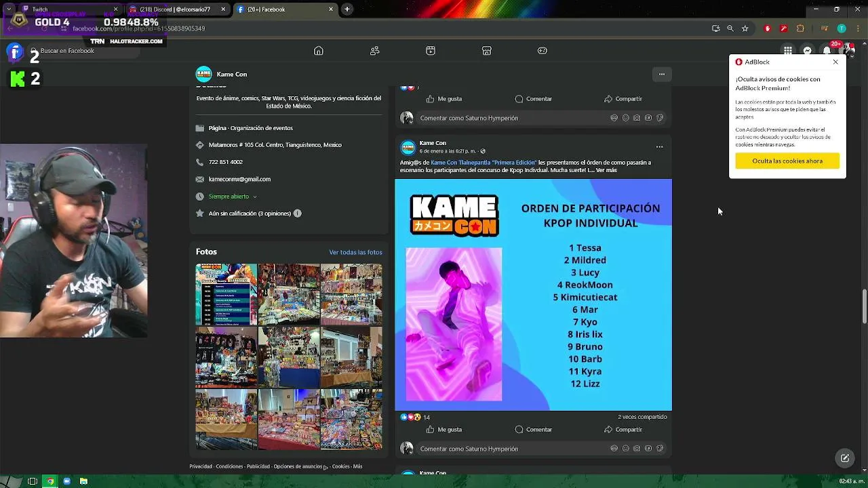Image resolution: width=868 pixels, height=488 pixels.
Task: Select the (20+) Facebook tab
Action: [x=285, y=9]
